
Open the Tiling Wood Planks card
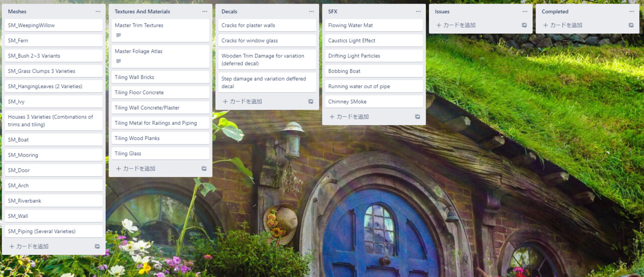tap(160, 138)
